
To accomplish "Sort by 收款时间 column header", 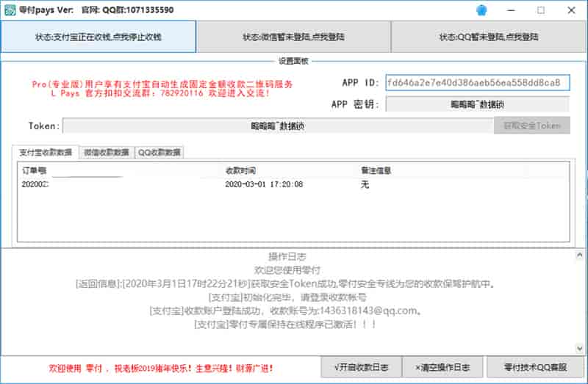I will (240, 170).
